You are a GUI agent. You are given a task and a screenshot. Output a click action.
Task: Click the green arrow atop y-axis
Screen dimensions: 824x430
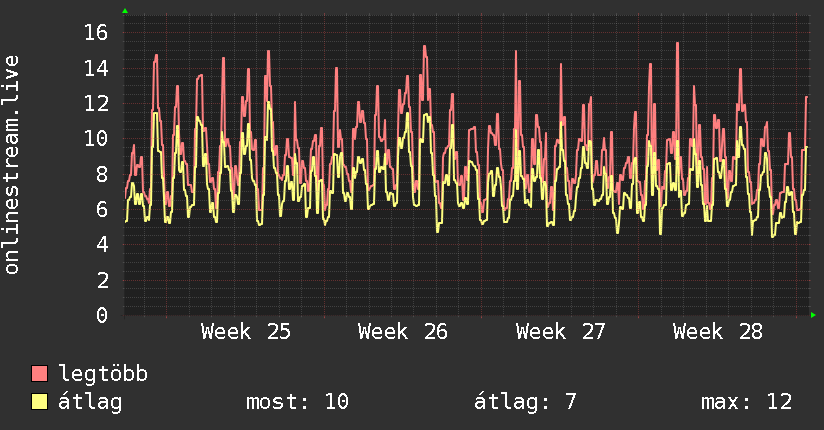point(125,11)
